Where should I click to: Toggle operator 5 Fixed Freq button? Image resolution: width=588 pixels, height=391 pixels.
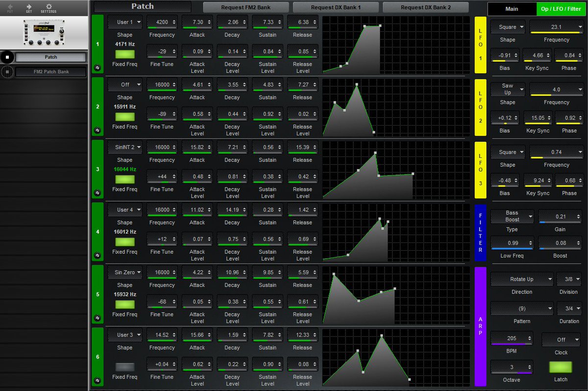(x=124, y=304)
